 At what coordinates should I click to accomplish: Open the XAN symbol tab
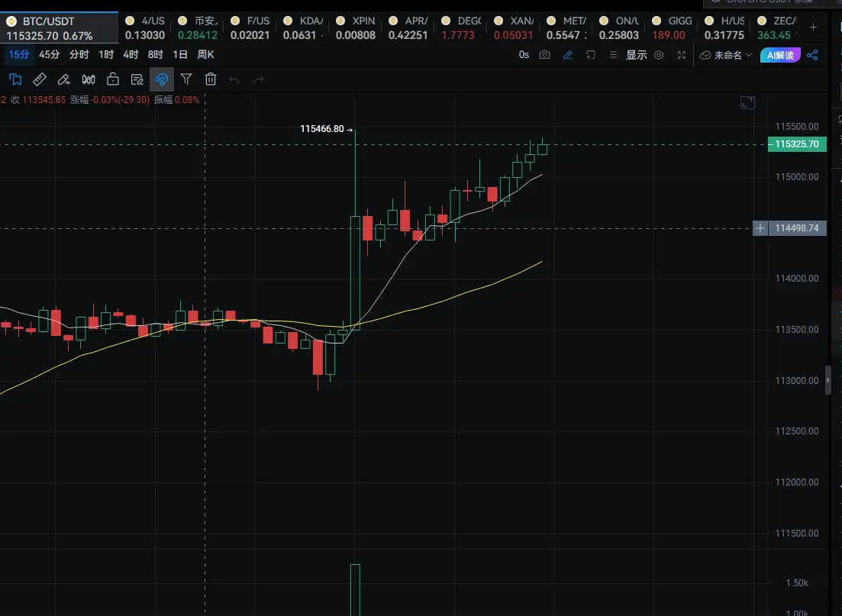(x=513, y=28)
